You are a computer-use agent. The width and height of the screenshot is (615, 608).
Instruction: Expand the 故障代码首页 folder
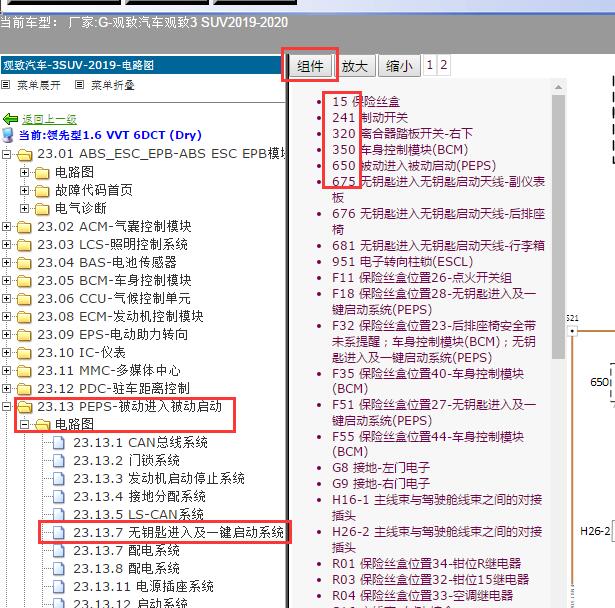coord(24,190)
